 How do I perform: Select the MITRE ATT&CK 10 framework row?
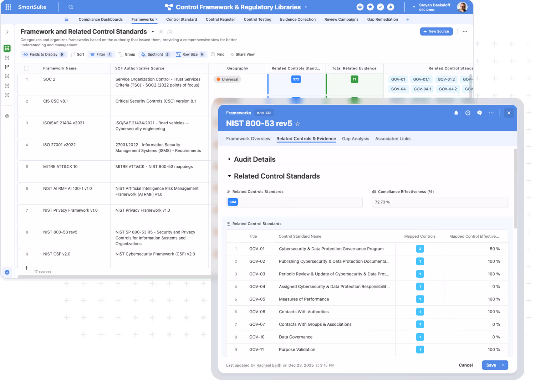tap(113, 171)
